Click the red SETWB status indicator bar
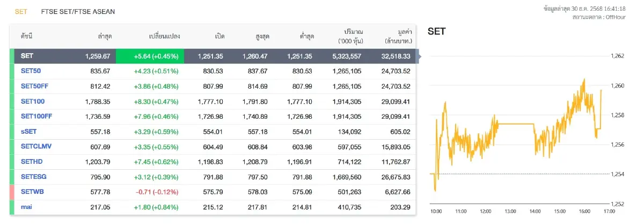The height and width of the screenshot is (224, 644). click(x=12, y=191)
